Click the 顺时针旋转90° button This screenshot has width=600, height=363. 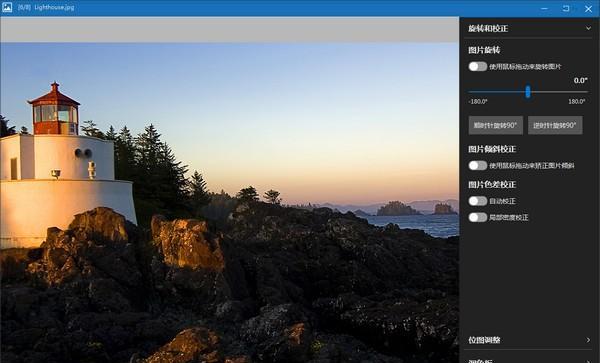pos(496,125)
